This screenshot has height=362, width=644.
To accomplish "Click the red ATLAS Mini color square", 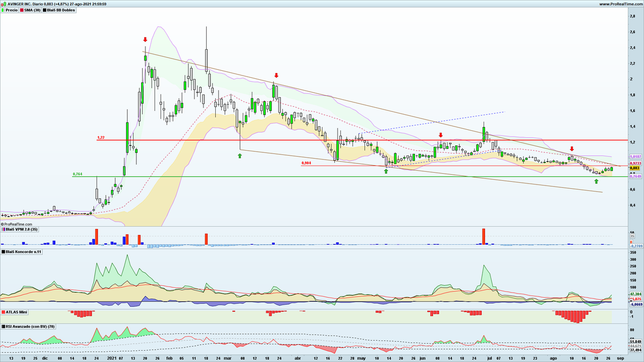I will coord(3,312).
